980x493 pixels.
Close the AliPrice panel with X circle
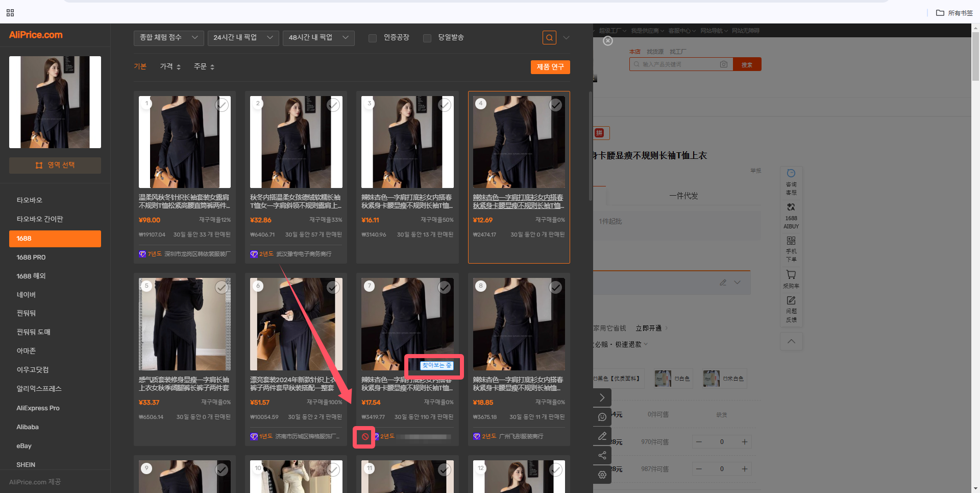tap(608, 41)
